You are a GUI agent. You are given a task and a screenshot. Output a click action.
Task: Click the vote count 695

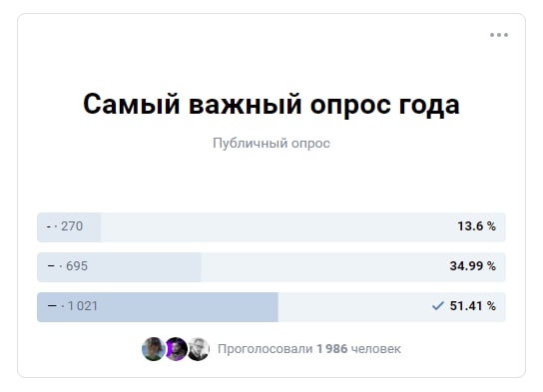coord(77,266)
